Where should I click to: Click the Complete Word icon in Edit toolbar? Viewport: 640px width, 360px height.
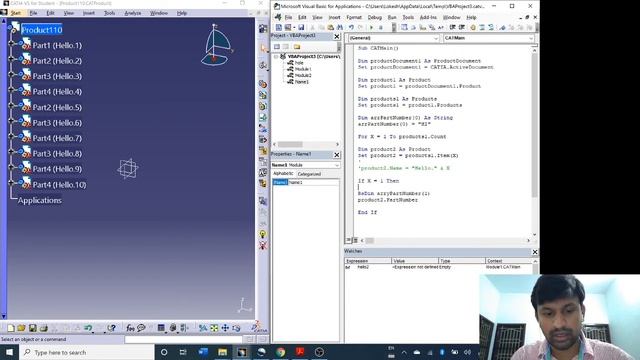click(441, 27)
